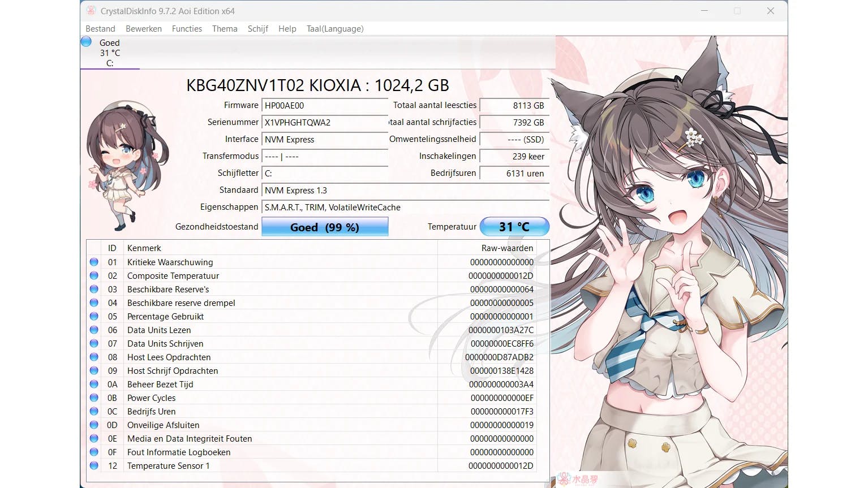Click status orb for Data Units Schrijven
This screenshot has width=868, height=488.
[94, 343]
